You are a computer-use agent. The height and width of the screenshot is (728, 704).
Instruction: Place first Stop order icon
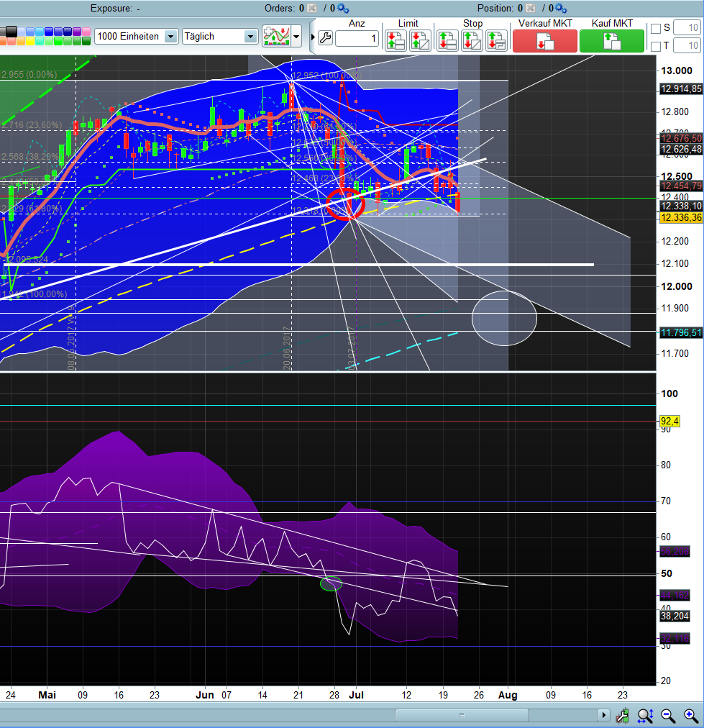pyautogui.click(x=447, y=40)
